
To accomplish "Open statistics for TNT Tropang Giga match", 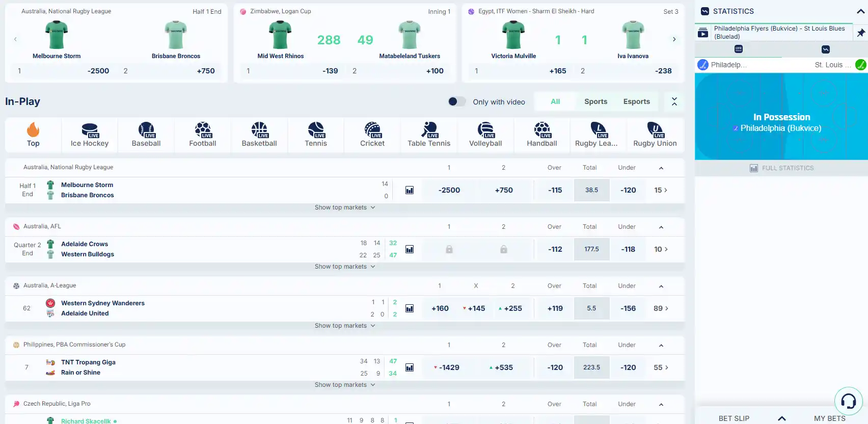I will point(410,367).
